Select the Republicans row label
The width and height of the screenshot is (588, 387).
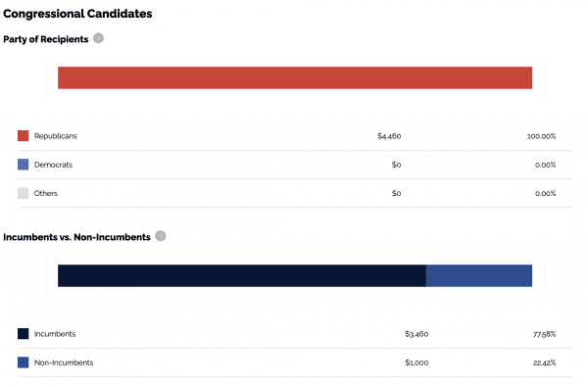click(56, 136)
